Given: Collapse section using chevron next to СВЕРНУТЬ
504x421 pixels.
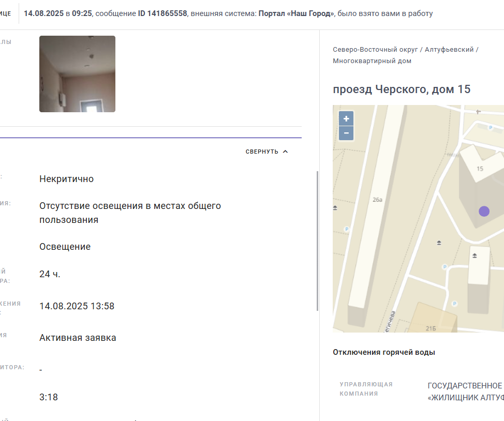Looking at the screenshot, I should 285,152.
